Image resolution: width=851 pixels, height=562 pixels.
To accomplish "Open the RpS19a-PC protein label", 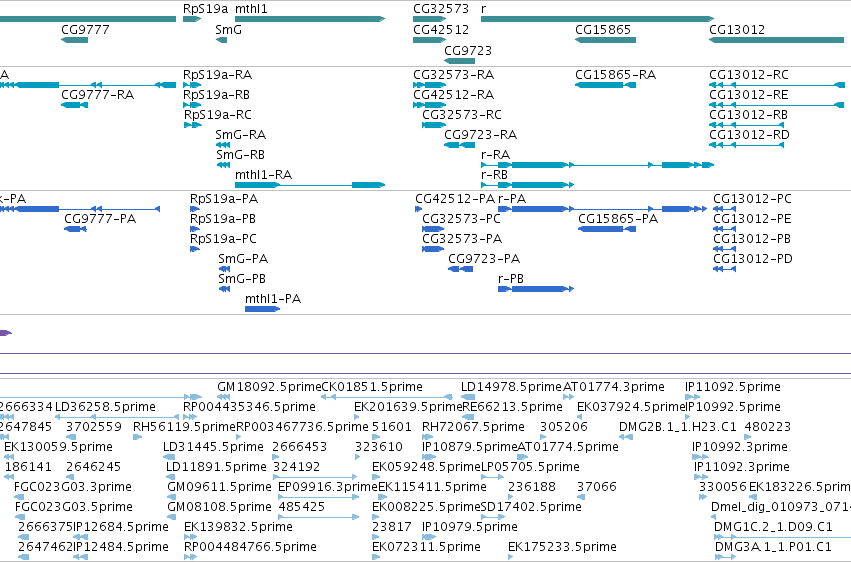I will click(223, 239).
